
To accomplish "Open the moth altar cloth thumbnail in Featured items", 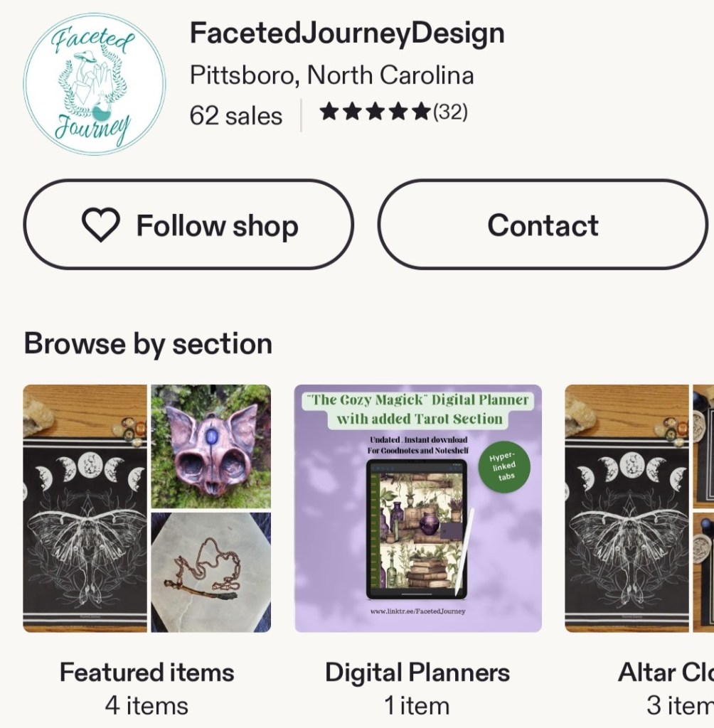I will 85,508.
